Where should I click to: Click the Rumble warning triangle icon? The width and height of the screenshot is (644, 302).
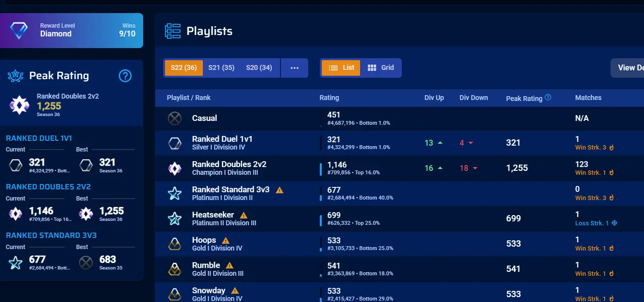pos(230,266)
